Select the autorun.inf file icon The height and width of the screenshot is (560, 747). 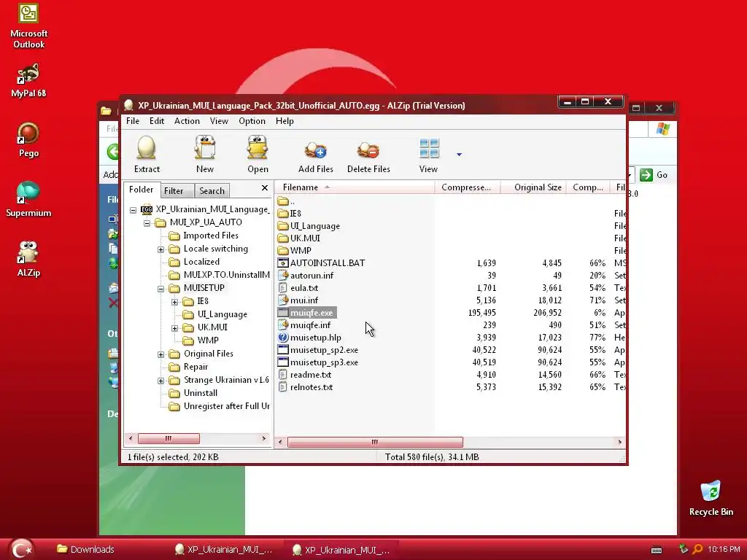(x=283, y=275)
